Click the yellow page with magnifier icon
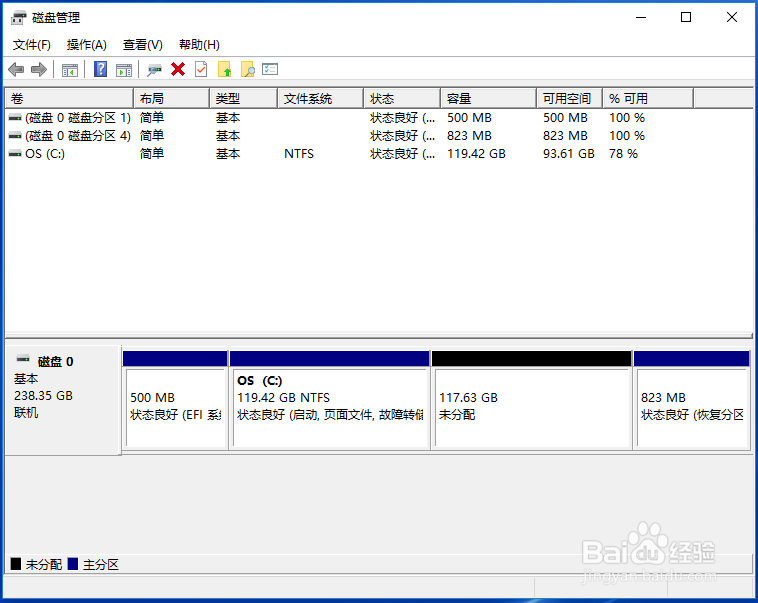Image resolution: width=758 pixels, height=603 pixels. 248,70
